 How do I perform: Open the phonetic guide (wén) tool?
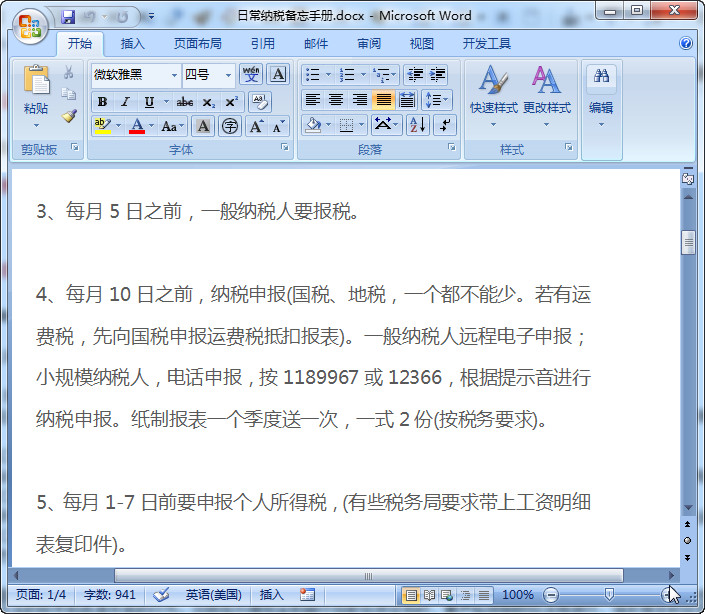pyautogui.click(x=251, y=74)
